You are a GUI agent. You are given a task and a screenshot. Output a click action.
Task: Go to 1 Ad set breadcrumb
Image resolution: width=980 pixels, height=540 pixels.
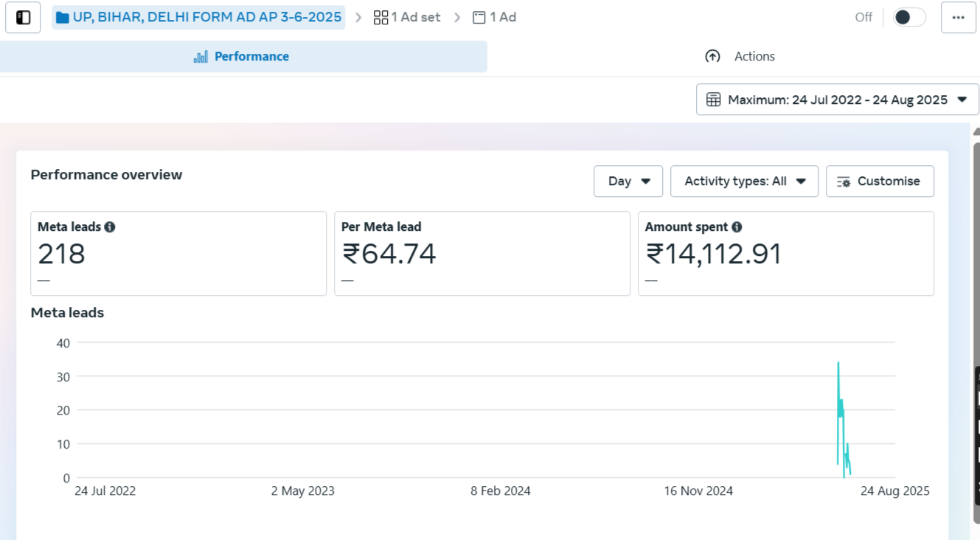[x=415, y=17]
